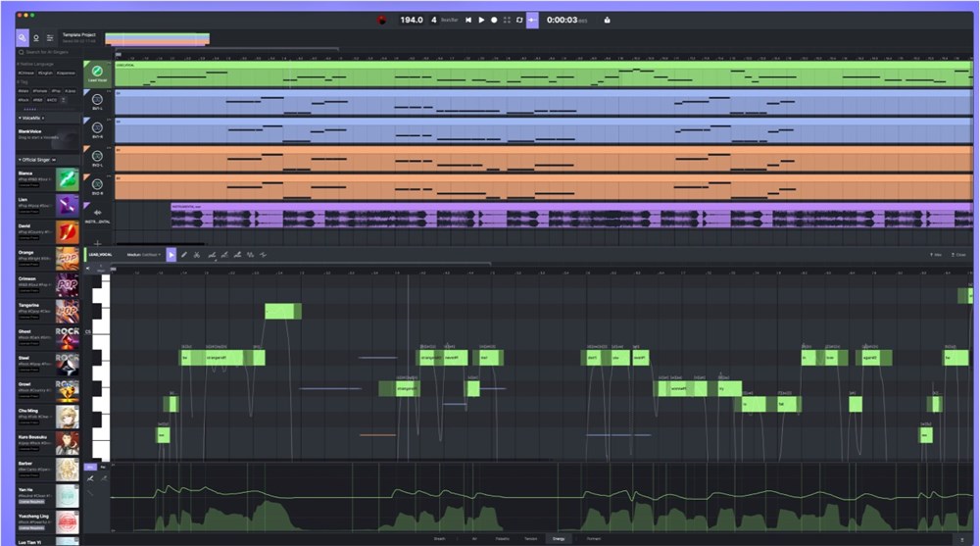This screenshot has width=980, height=546.
Task: Click the Search for AI Singers field
Action: 48,53
